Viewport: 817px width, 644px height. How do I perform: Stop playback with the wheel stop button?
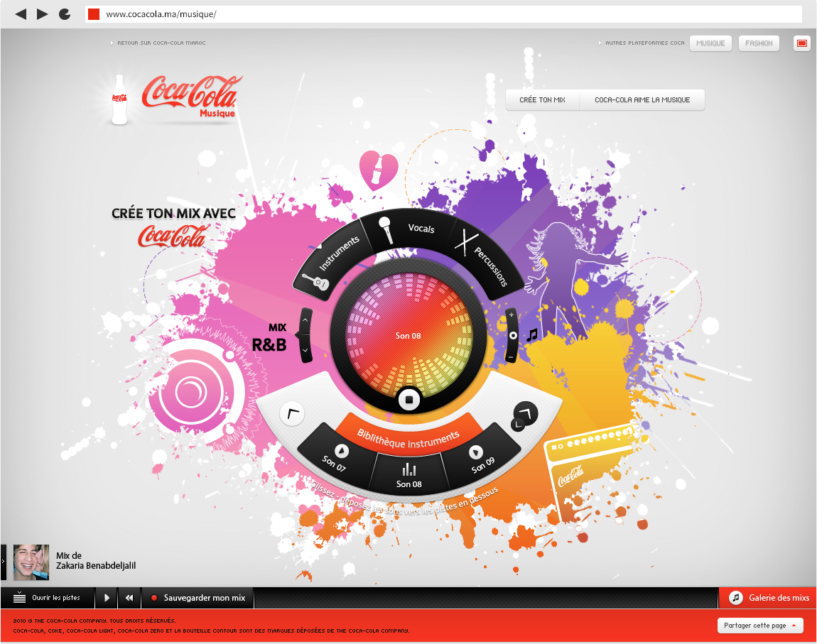[409, 400]
